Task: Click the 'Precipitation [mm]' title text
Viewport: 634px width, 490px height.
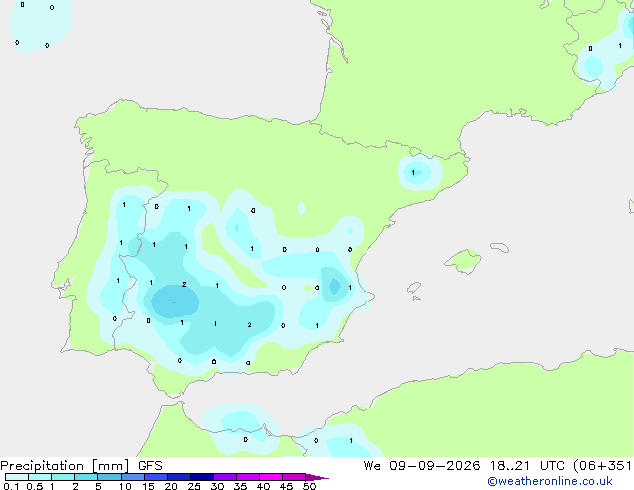Action: [x=65, y=466]
